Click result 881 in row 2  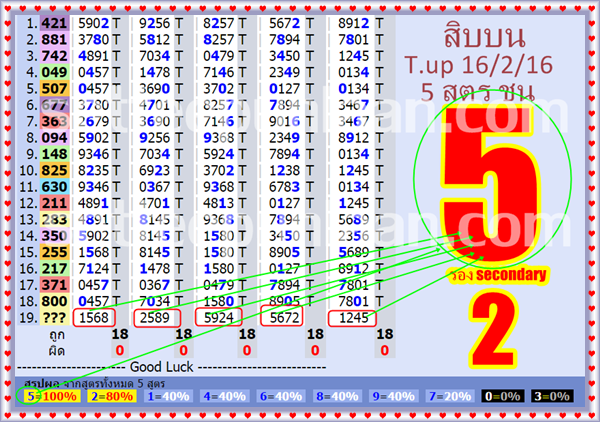(x=54, y=39)
